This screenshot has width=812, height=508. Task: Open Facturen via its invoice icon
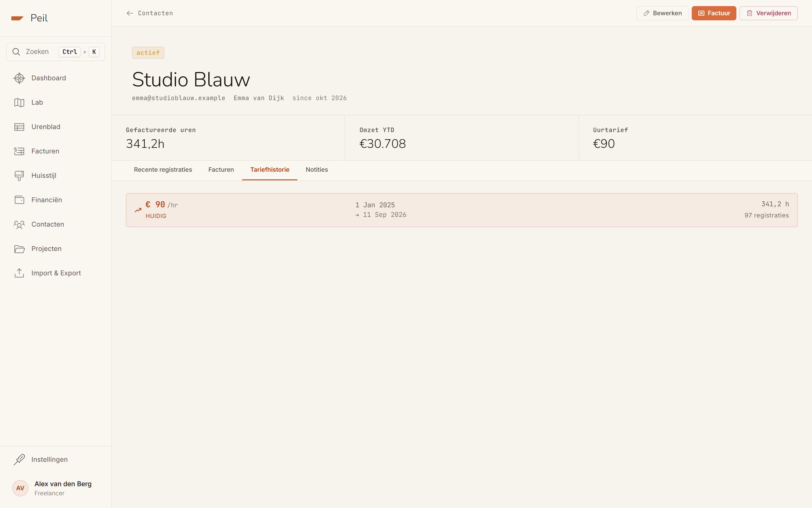[19, 151]
